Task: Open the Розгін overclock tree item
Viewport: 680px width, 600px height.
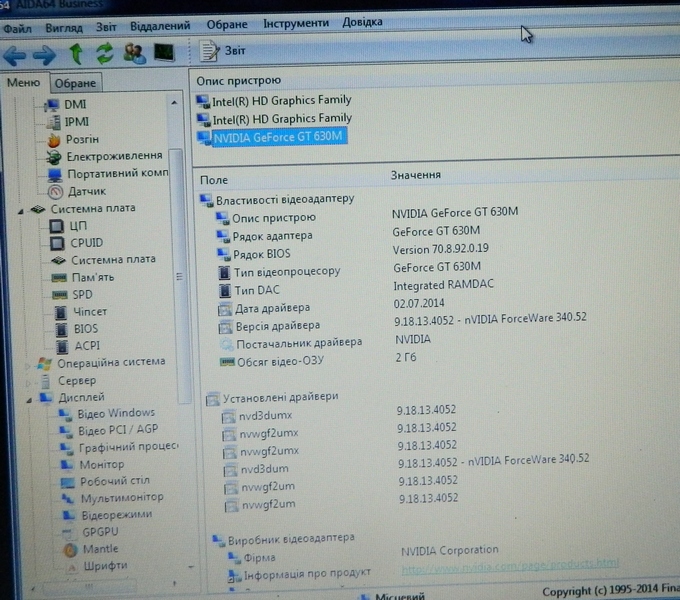Action: coord(82,139)
